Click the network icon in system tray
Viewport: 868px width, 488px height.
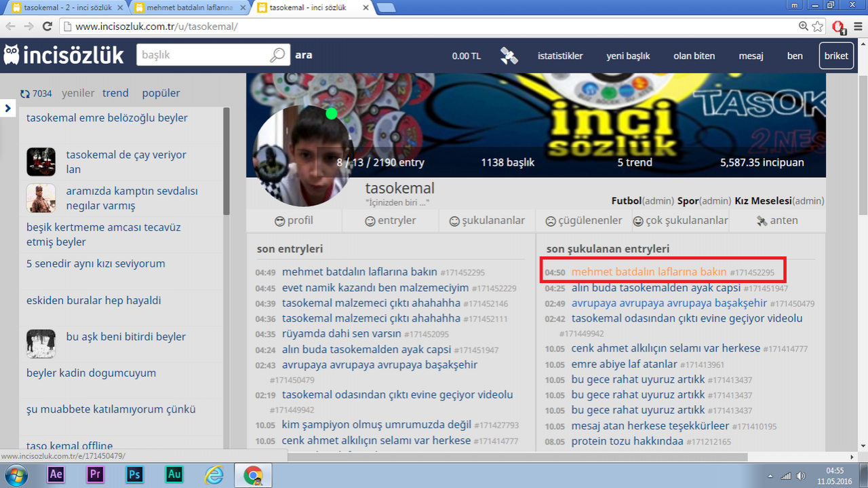click(785, 475)
